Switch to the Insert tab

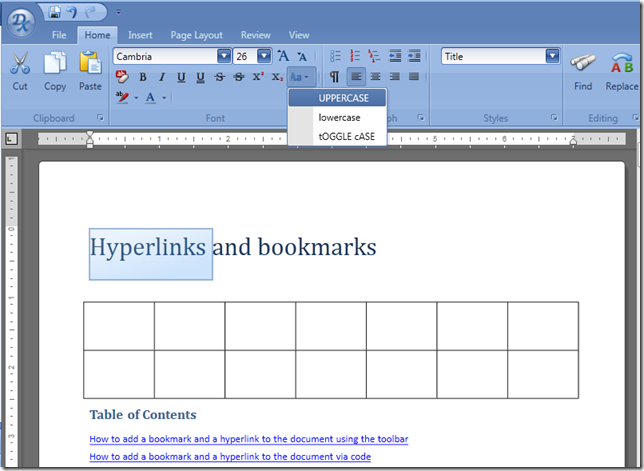pos(140,35)
